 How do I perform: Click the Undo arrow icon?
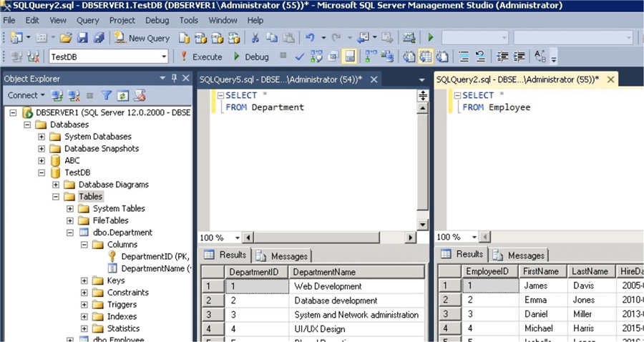(310, 38)
